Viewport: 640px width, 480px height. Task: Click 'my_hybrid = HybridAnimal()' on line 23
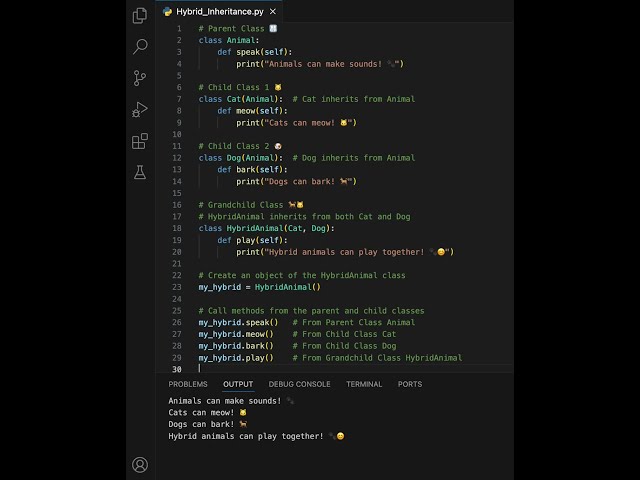pyautogui.click(x=260, y=287)
